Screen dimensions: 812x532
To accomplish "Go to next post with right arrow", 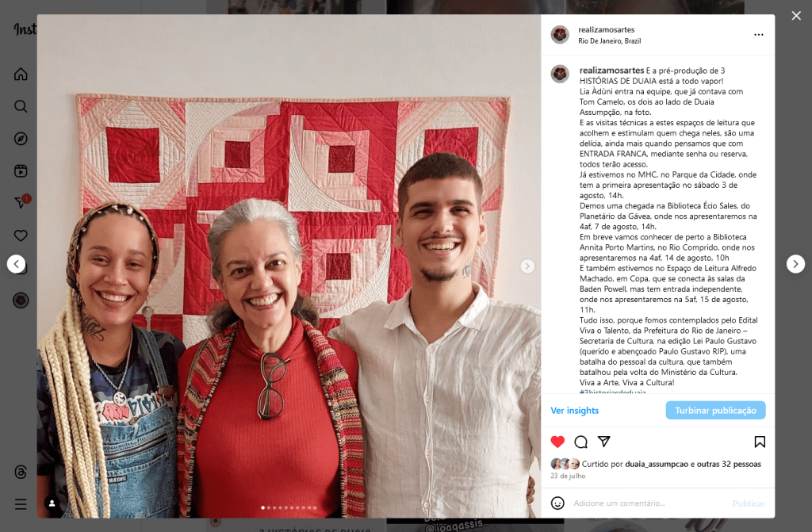I will [x=795, y=264].
